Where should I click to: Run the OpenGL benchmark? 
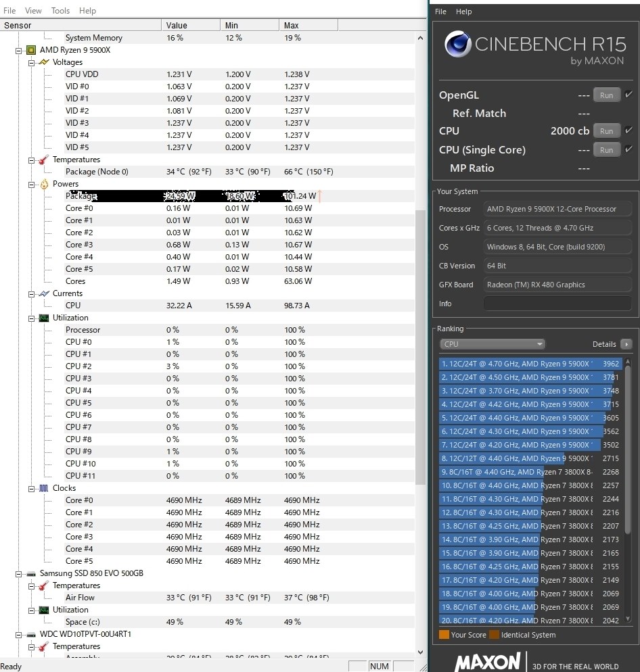607,95
